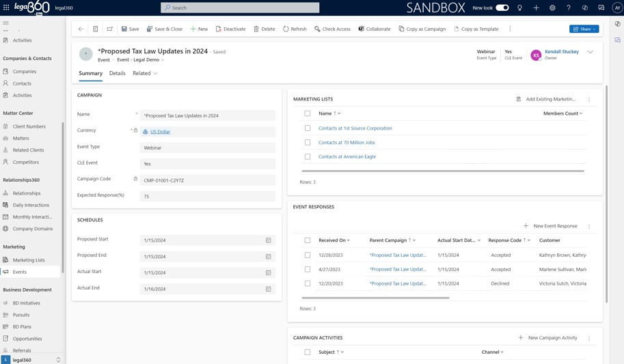Open Actual End calendar picker
This screenshot has height=364, width=624.
tap(268, 289)
